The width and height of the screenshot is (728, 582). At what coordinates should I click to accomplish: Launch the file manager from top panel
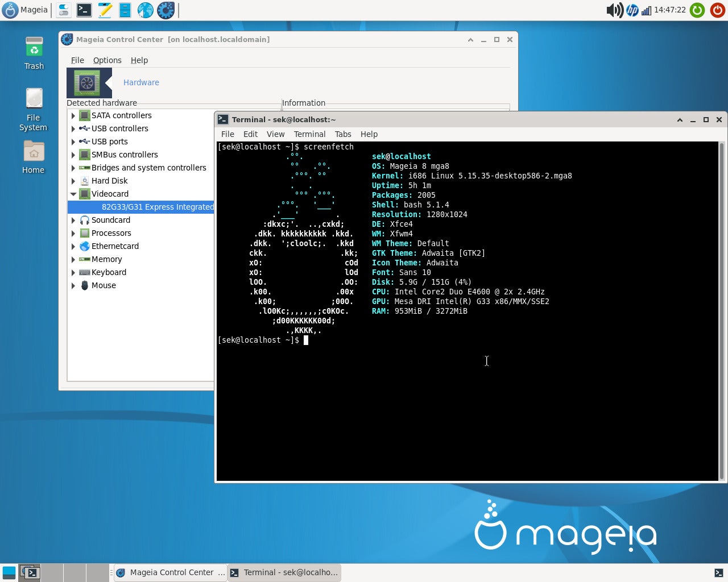click(125, 10)
